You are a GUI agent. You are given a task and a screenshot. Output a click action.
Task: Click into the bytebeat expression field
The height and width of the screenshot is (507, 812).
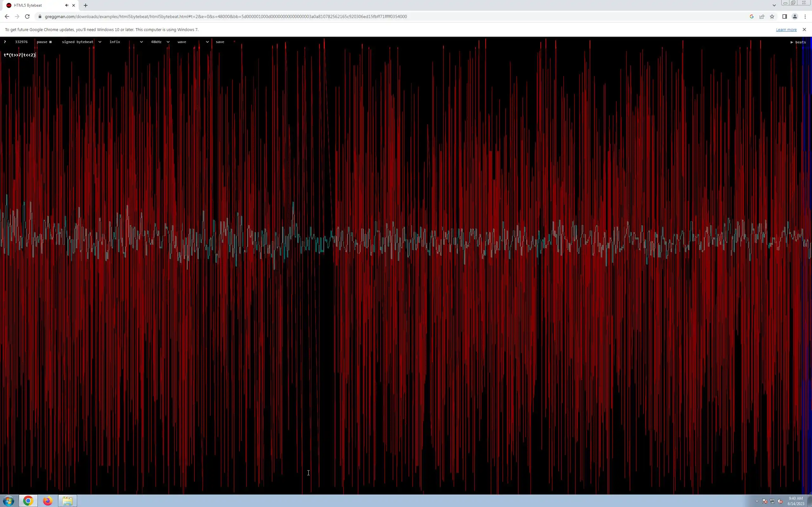19,55
